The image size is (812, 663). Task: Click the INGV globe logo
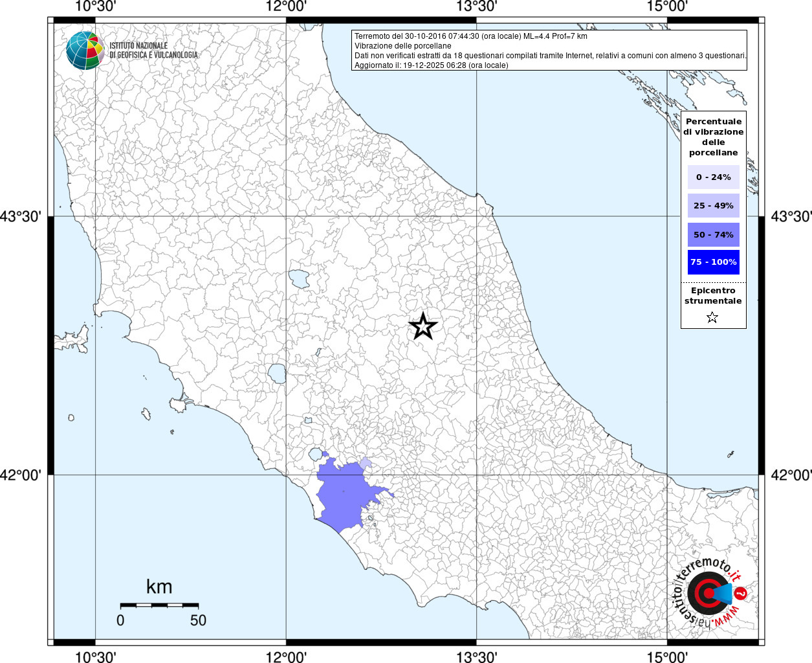(85, 51)
